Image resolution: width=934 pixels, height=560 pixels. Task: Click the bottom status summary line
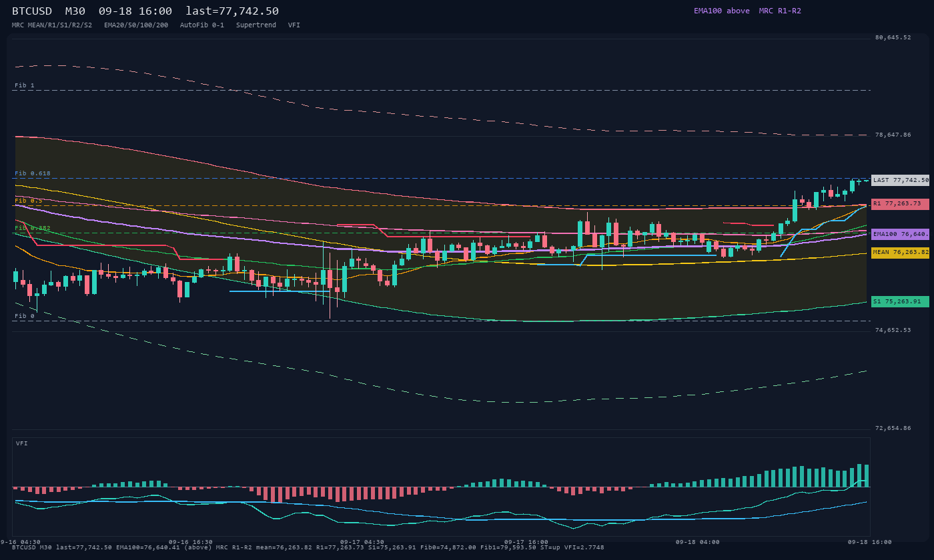(x=308, y=547)
